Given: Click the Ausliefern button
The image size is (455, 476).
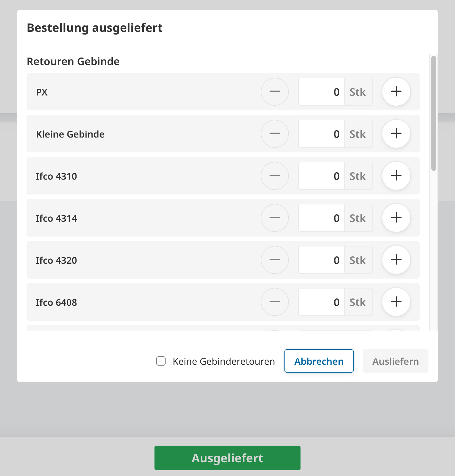Looking at the screenshot, I should click(395, 361).
